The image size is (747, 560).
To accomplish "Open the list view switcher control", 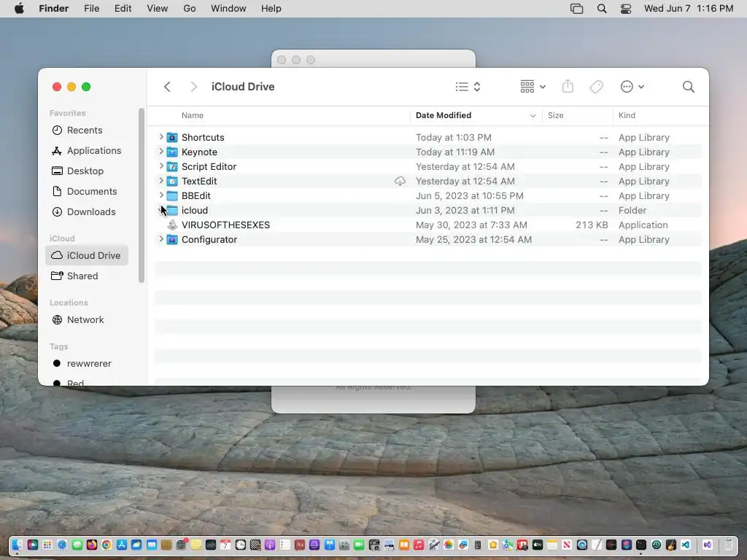I will click(x=468, y=87).
